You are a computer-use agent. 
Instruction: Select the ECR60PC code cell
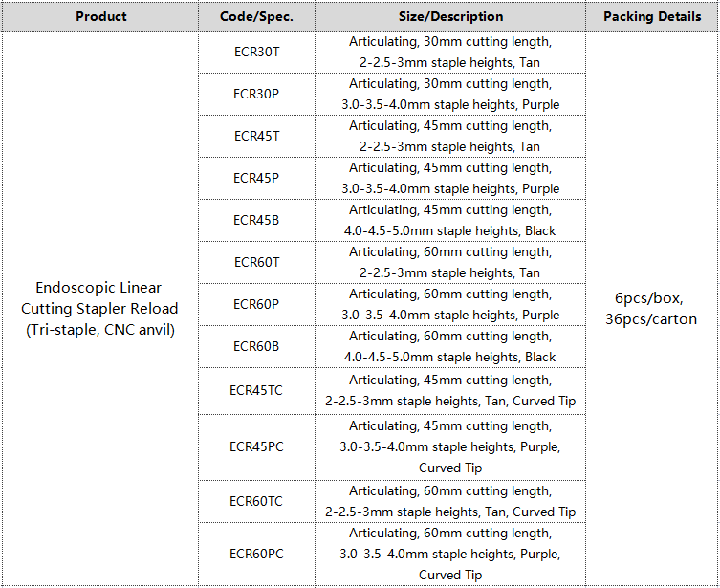pyautogui.click(x=256, y=554)
